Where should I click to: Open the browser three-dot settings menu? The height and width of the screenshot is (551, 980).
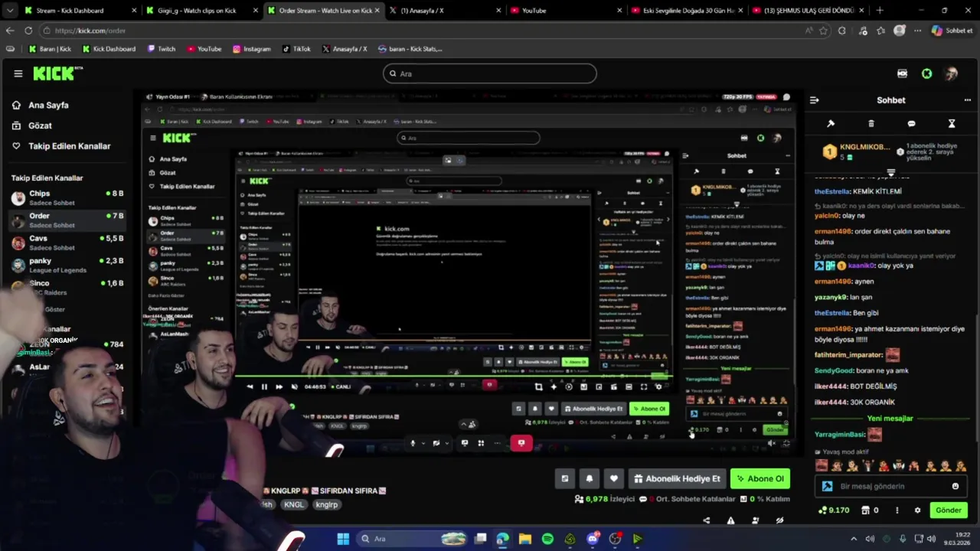917,31
